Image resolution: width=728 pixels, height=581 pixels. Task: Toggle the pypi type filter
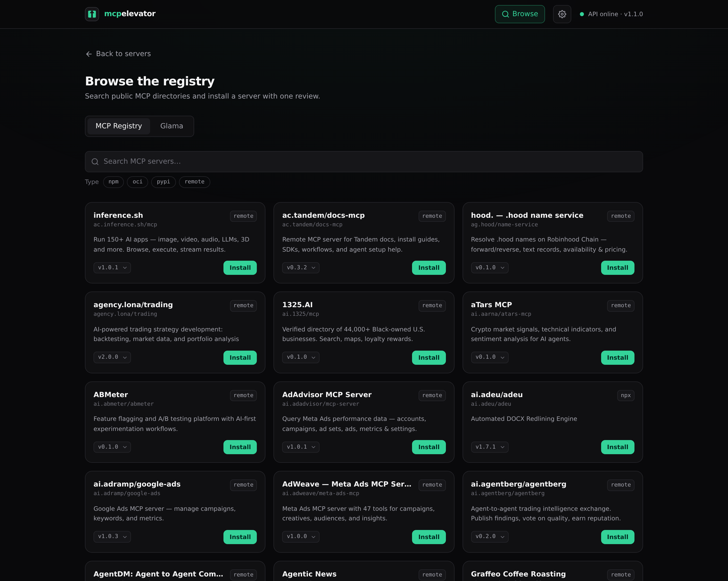pyautogui.click(x=164, y=182)
